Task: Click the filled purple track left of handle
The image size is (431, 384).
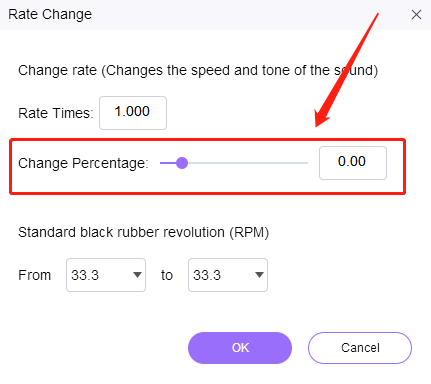Action: [168, 163]
